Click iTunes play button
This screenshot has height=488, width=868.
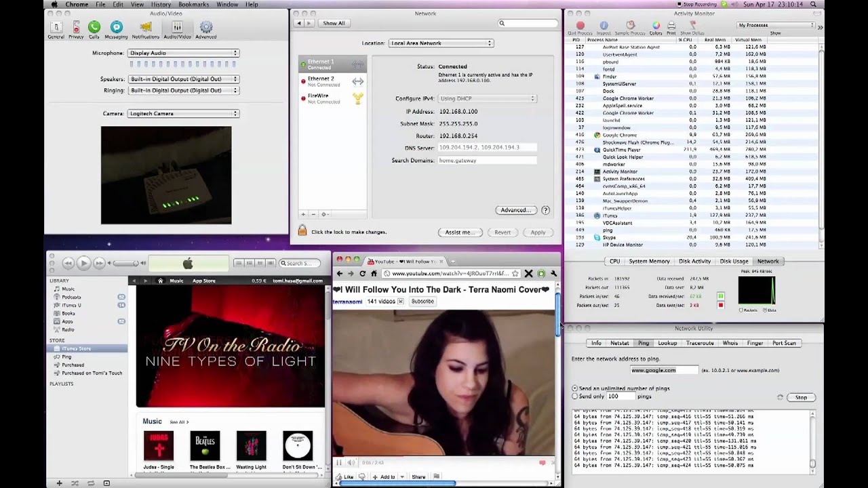[83, 263]
